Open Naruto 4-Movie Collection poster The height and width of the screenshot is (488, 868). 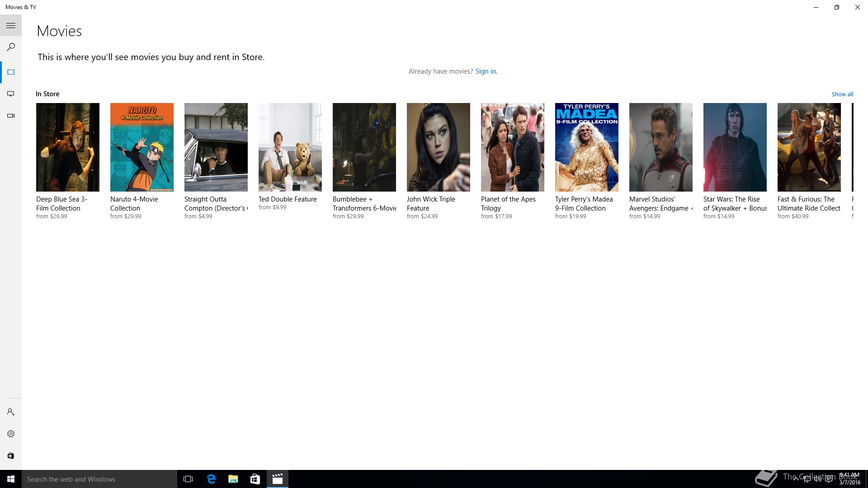[x=142, y=147]
